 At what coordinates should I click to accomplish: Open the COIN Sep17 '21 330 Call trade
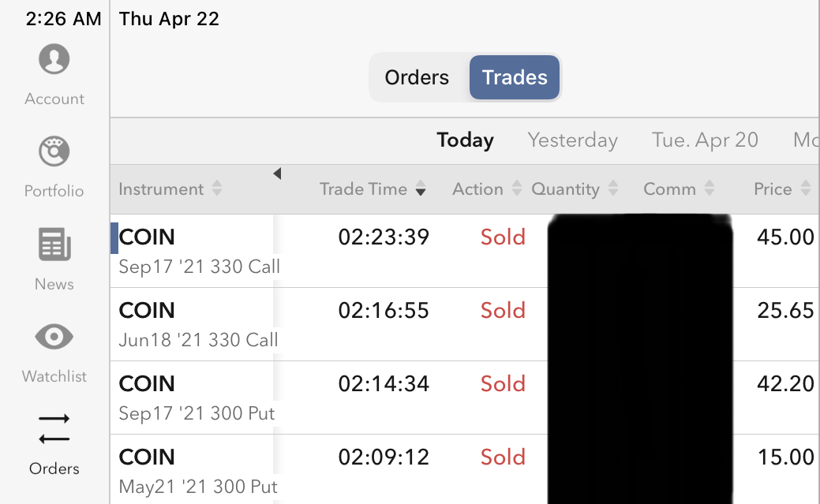tap(199, 251)
